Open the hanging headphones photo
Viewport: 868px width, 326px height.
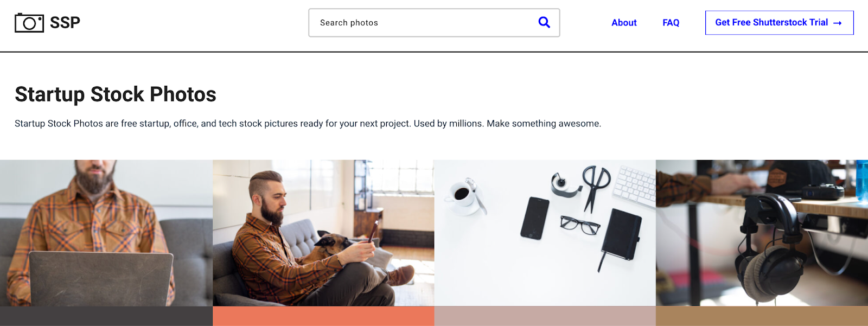click(x=762, y=233)
